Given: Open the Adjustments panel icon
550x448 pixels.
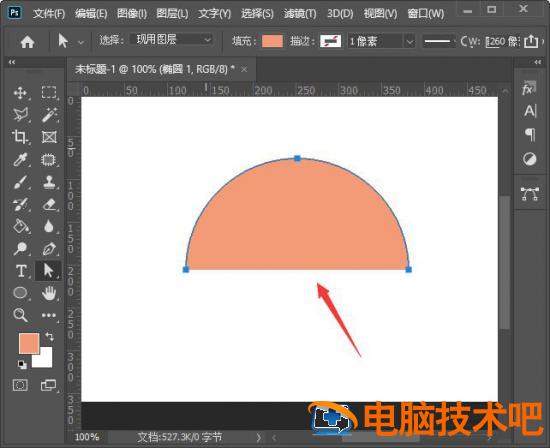Looking at the screenshot, I should (529, 159).
